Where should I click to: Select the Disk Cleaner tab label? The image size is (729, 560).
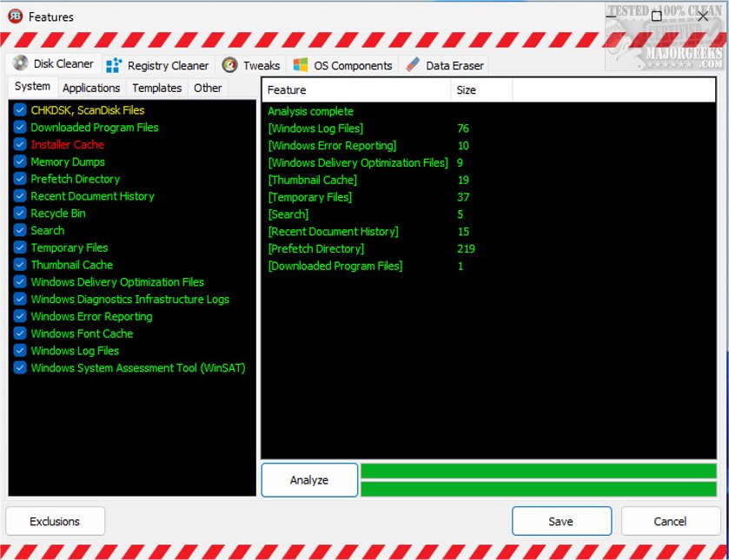point(63,63)
